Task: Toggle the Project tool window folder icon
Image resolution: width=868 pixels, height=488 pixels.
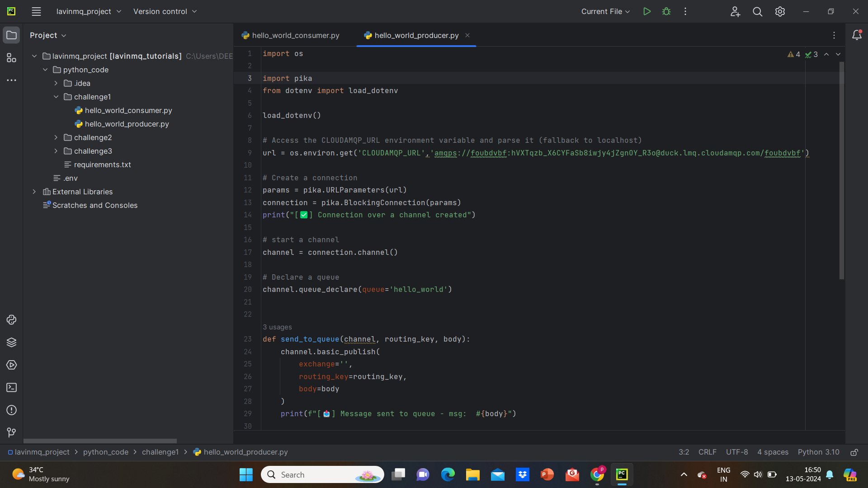Action: [11, 35]
